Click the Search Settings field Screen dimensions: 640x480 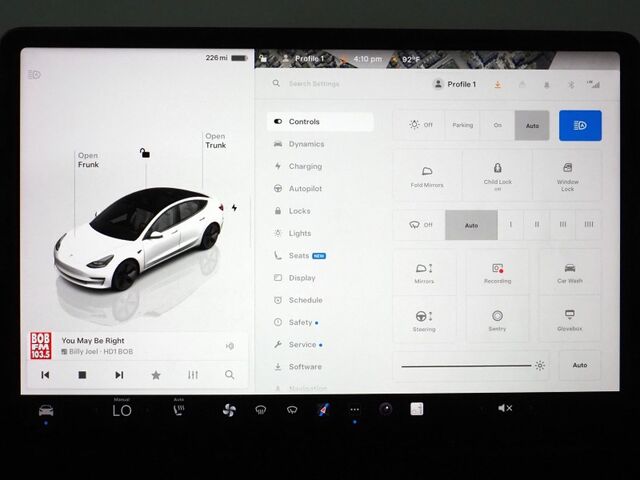(x=314, y=84)
